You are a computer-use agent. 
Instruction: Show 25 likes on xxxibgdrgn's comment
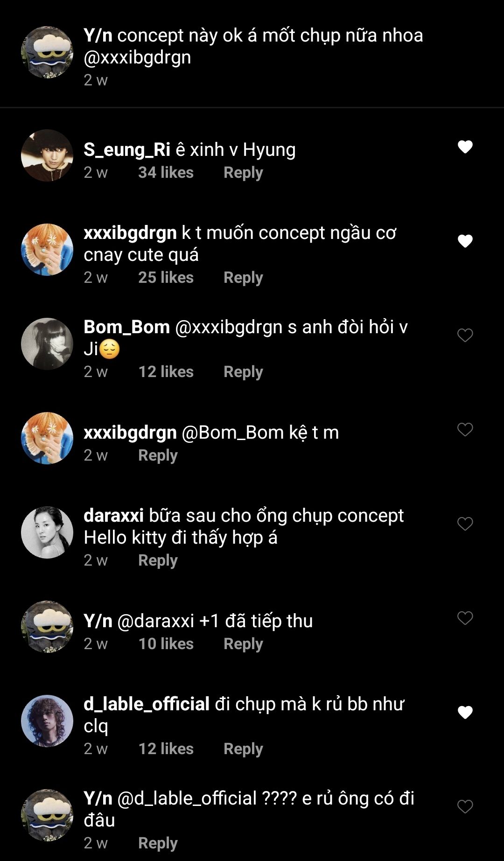(x=166, y=278)
